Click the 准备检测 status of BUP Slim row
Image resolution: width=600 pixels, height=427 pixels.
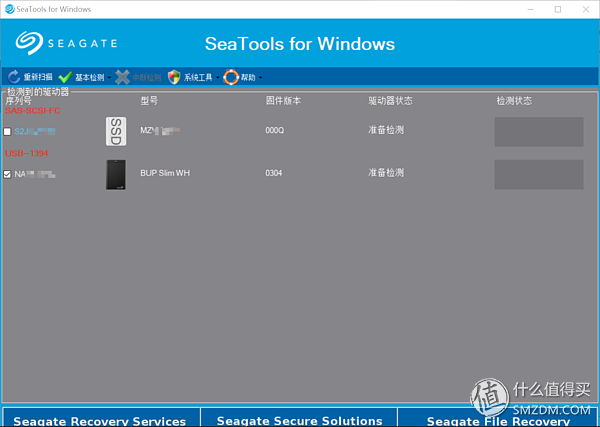[386, 173]
